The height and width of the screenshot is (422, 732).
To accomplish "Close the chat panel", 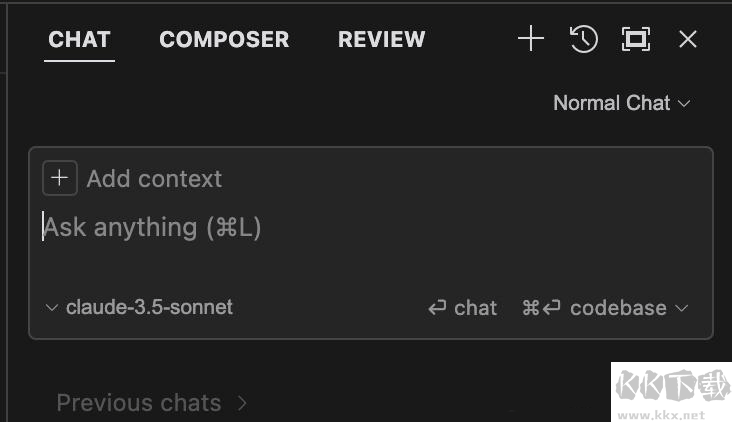I will (x=688, y=39).
